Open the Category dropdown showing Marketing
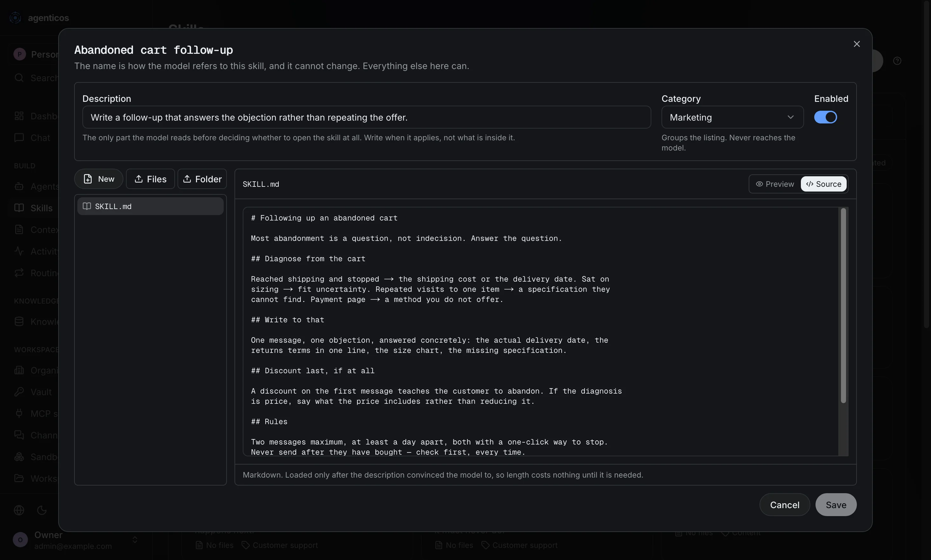This screenshot has width=931, height=560. 732,117
